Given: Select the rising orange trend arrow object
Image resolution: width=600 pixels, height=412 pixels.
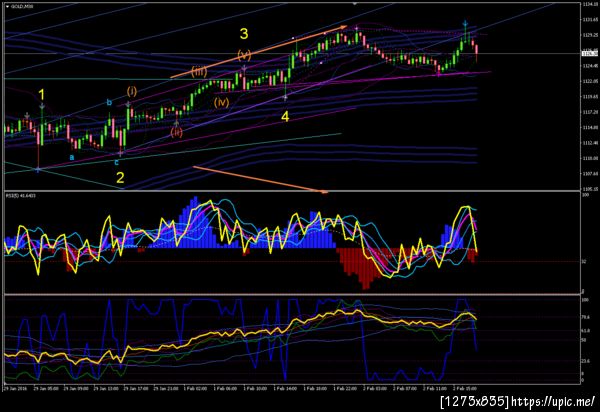Looking at the screenshot, I should 259,52.
